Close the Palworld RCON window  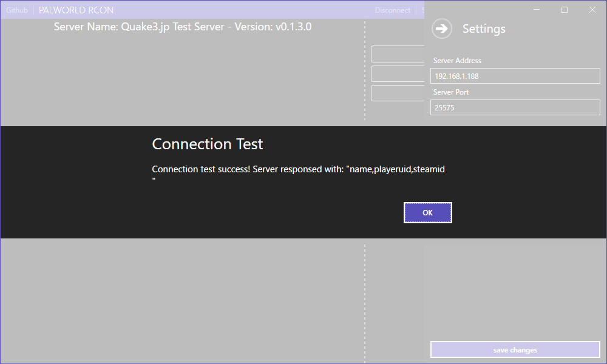[592, 10]
